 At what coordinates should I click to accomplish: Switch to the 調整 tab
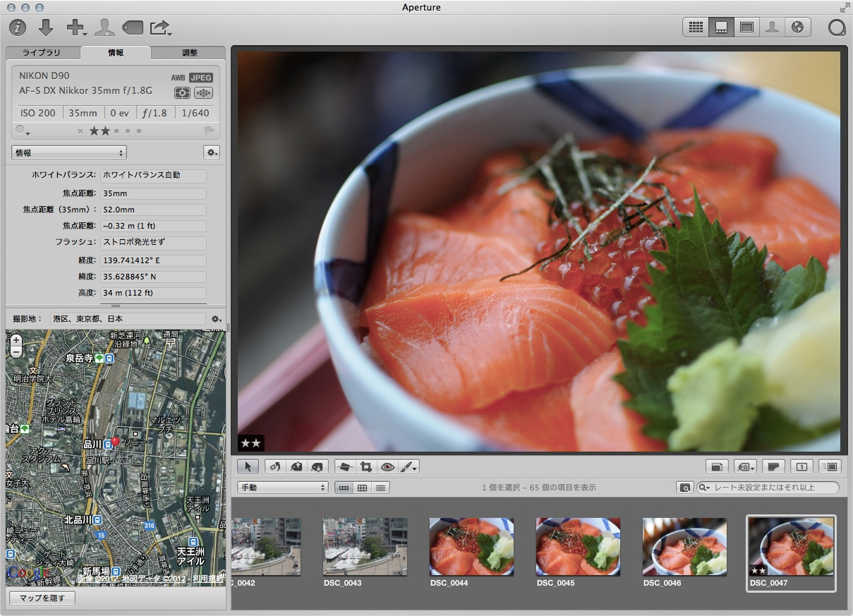[x=190, y=52]
